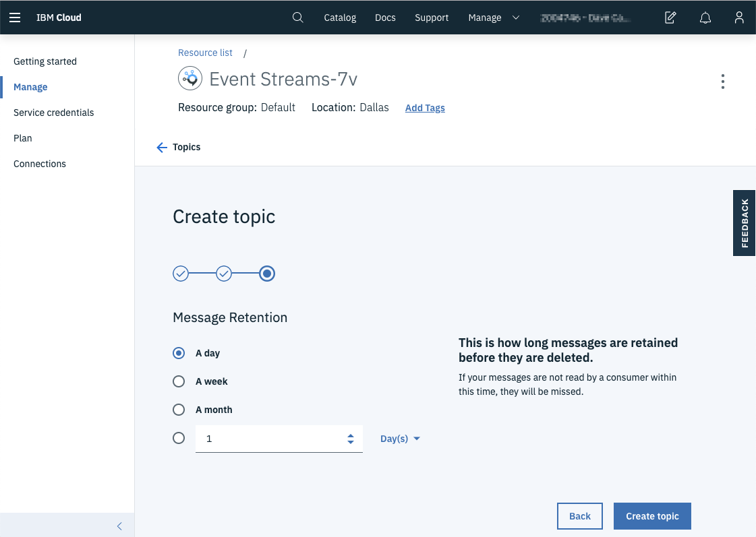Viewport: 756px width, 537px height.
Task: Click the Event Streams service icon
Action: click(x=190, y=78)
